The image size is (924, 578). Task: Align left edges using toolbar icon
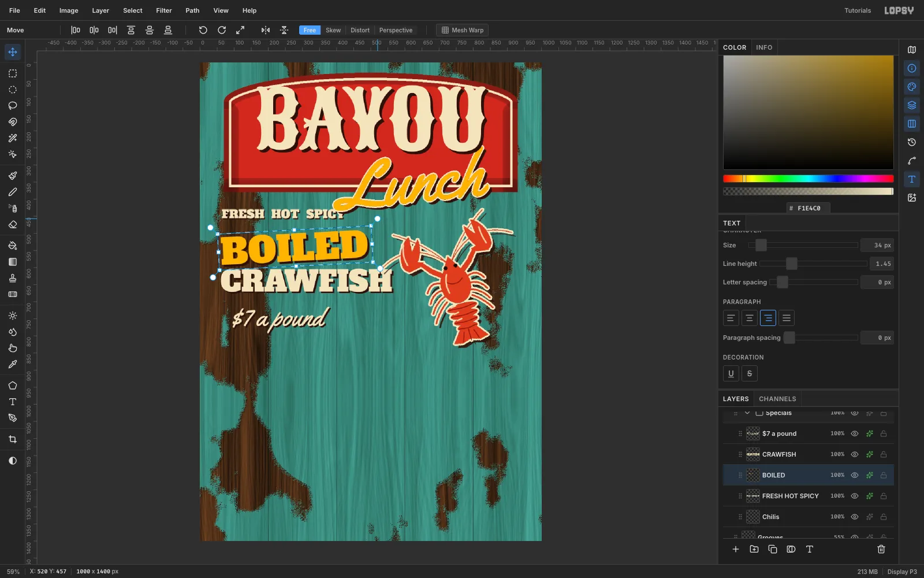pos(76,30)
